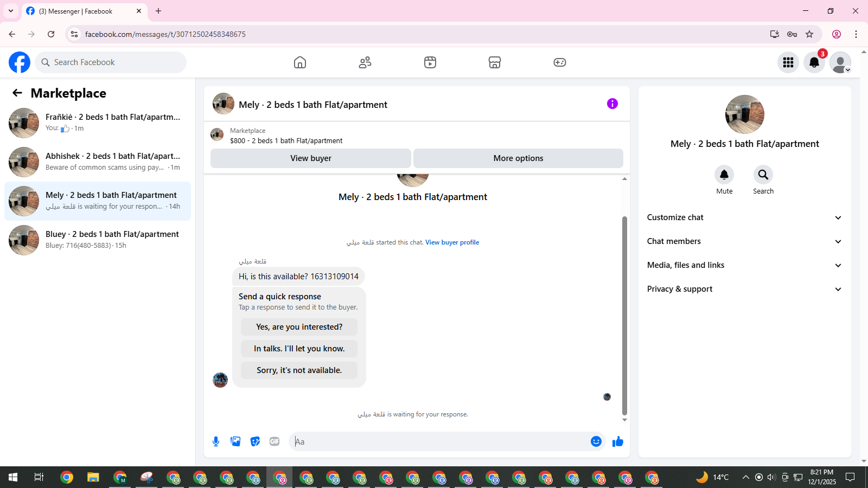The width and height of the screenshot is (868, 488).
Task: Expand the Privacy & support section
Action: [744, 289]
